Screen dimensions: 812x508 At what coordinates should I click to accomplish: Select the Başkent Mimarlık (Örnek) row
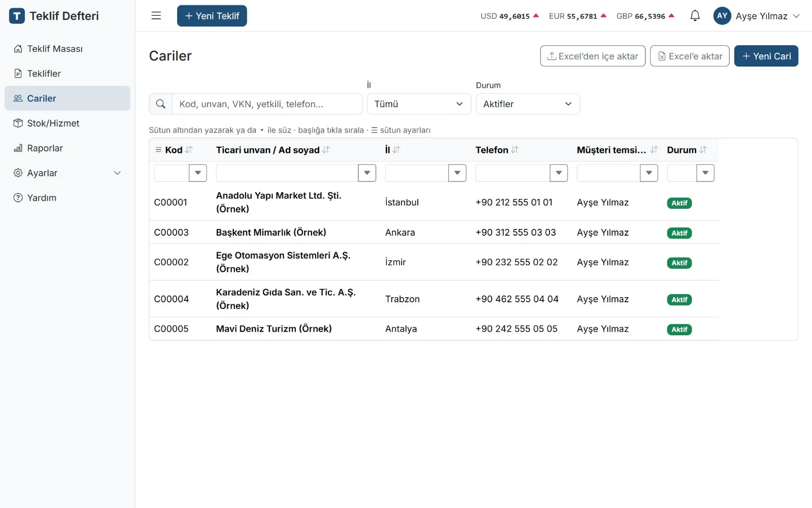434,232
